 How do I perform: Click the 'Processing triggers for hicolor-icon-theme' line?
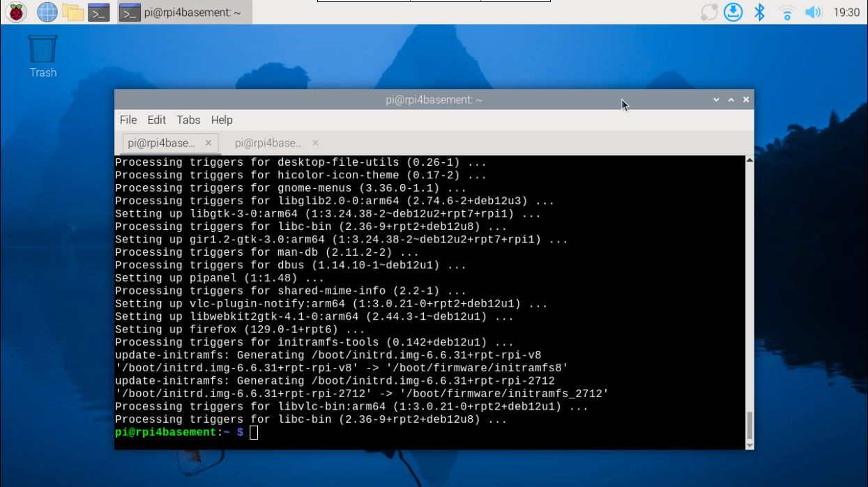pos(300,176)
